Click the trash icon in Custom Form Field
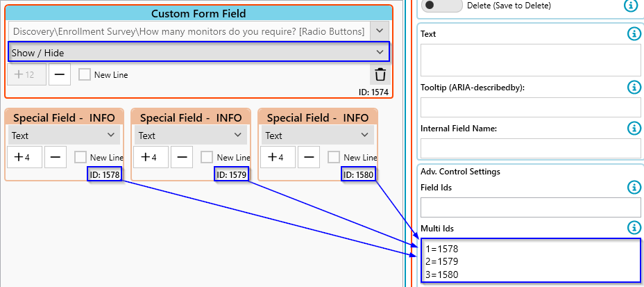Image resolution: width=644 pixels, height=287 pixels. coord(380,75)
